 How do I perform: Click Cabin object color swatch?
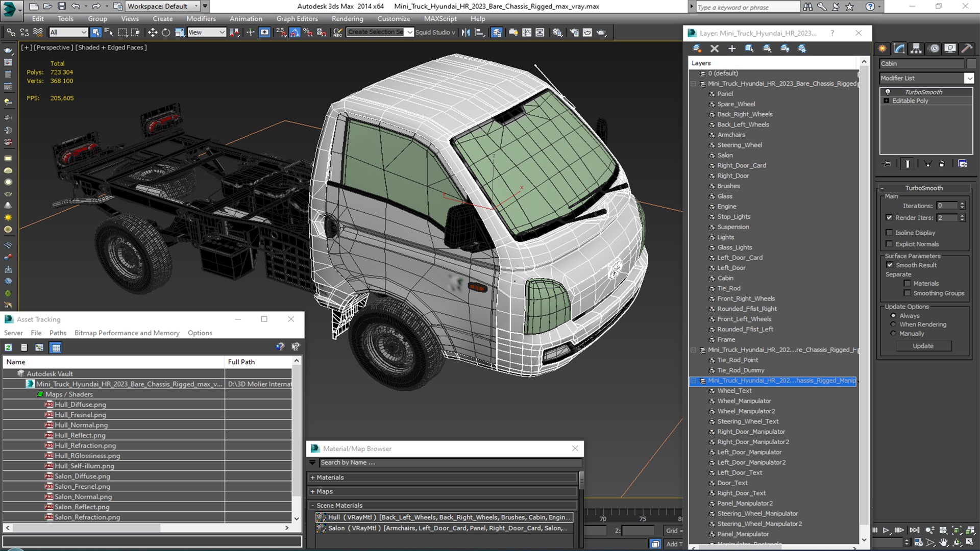pos(971,64)
